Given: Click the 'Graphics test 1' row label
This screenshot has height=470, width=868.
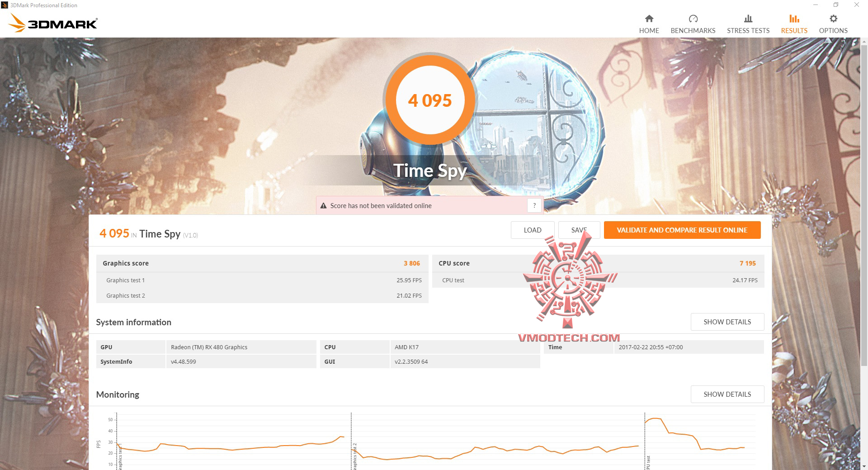Looking at the screenshot, I should [126, 280].
